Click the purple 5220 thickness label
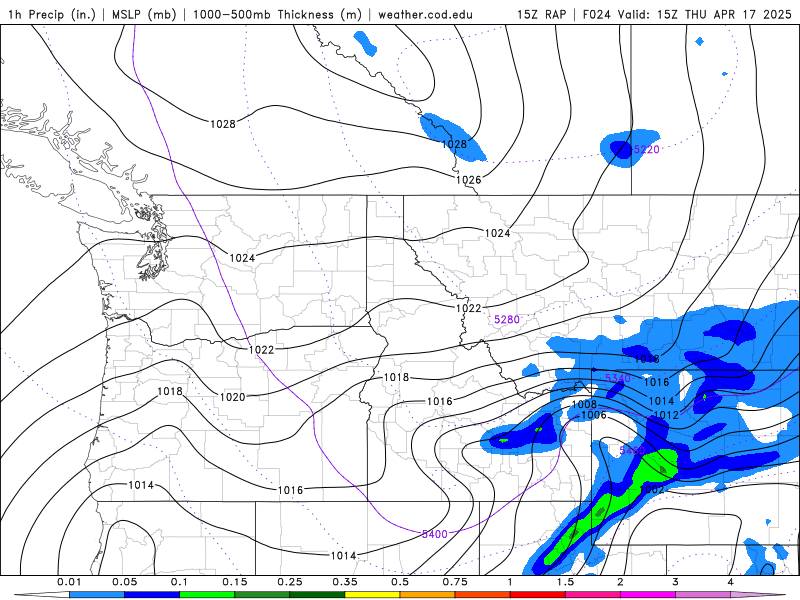Screen dimensions: 800x600 tap(646, 149)
